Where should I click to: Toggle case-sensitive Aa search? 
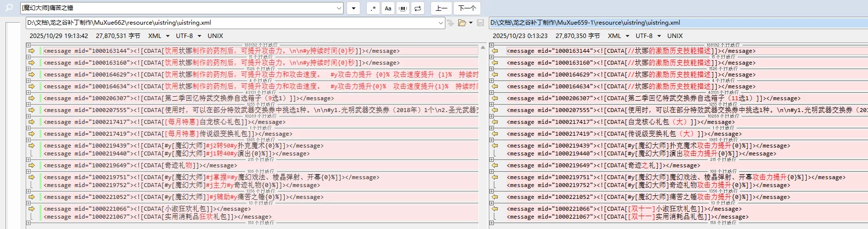(x=388, y=8)
